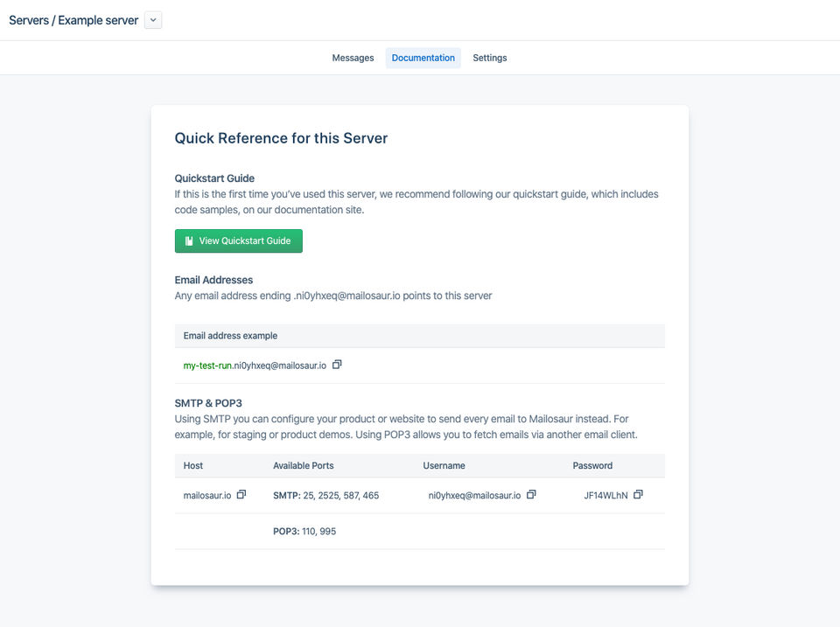Open the Settings tab
This screenshot has width=840, height=627.
pos(490,58)
